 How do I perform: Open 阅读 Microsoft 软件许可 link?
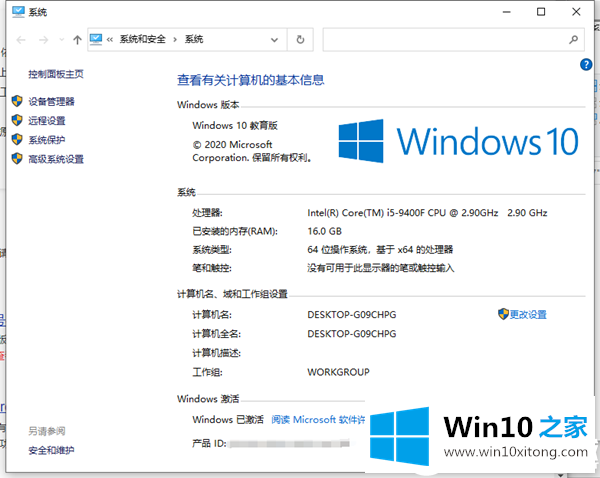click(x=318, y=419)
